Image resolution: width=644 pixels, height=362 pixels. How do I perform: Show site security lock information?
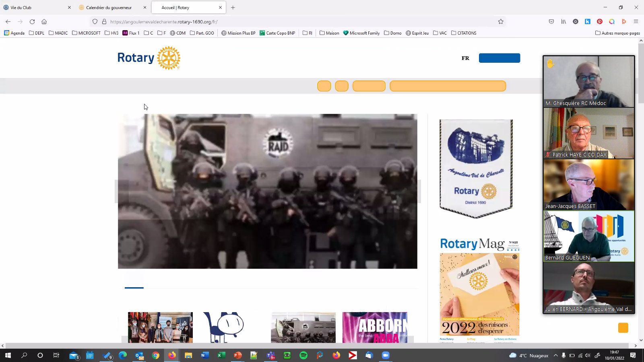coord(104,22)
